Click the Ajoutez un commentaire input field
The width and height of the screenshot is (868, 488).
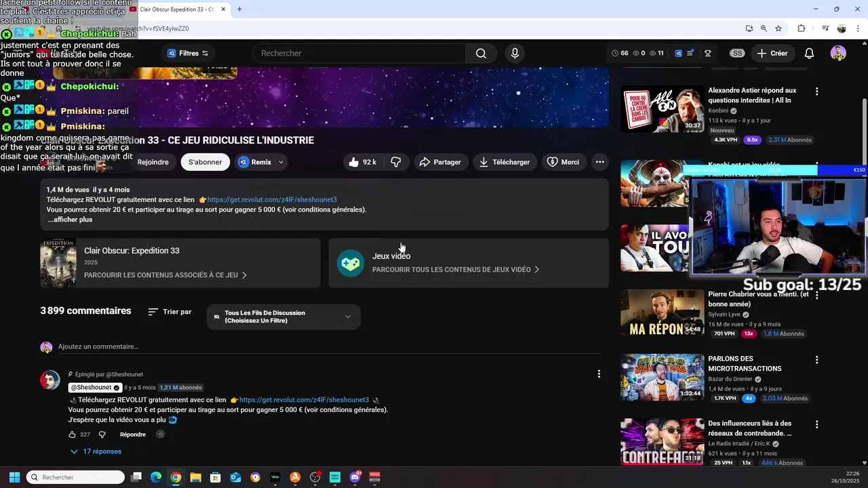point(329,346)
